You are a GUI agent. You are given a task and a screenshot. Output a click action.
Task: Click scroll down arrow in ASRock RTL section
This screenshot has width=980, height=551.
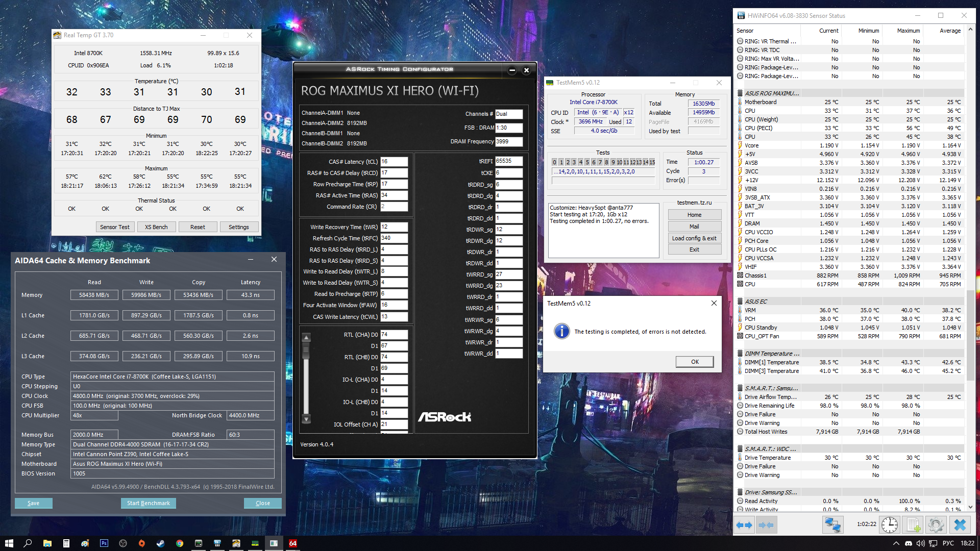306,419
